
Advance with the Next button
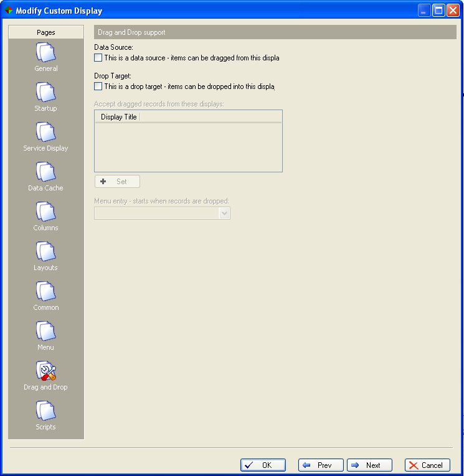tap(369, 465)
